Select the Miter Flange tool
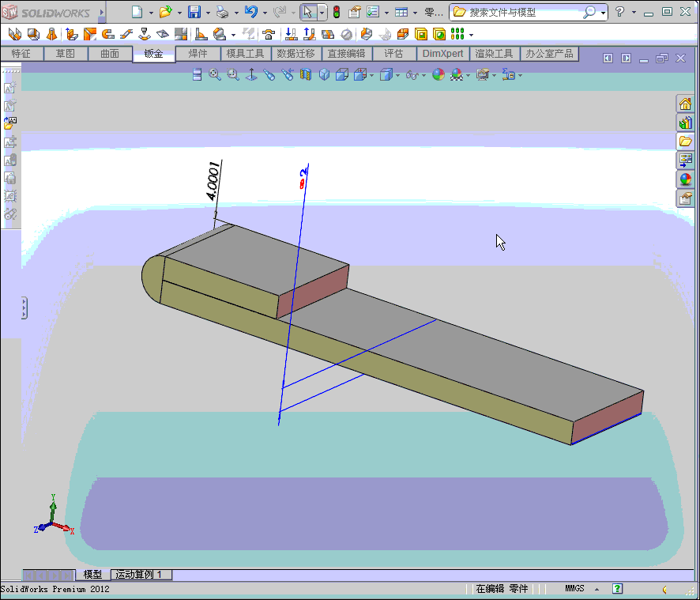The width and height of the screenshot is (700, 600). tap(90, 34)
